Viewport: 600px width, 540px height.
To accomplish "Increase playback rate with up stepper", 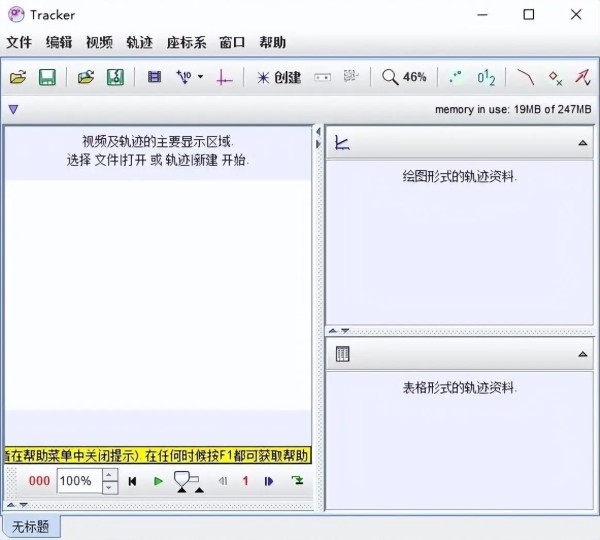I will (109, 475).
